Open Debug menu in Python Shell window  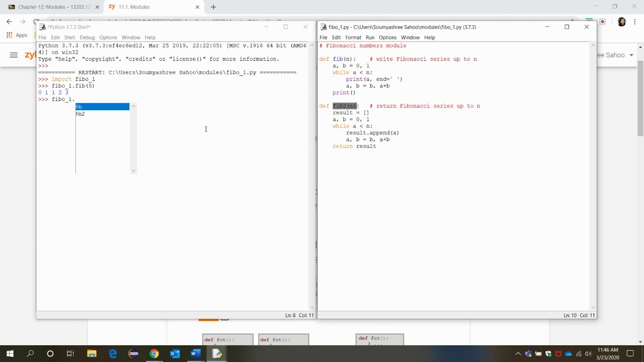pos(87,37)
